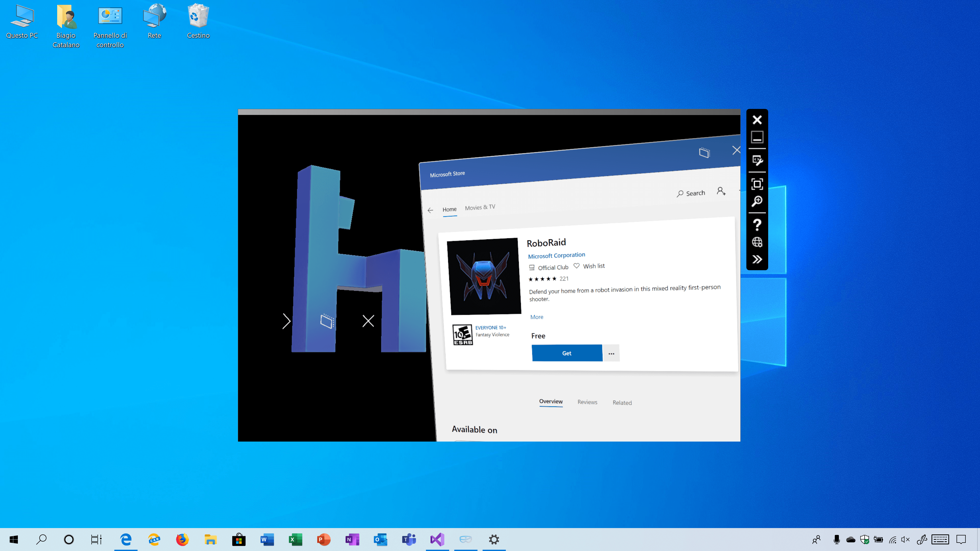Close the emulator via toolbar X
This screenshot has width=980, height=551.
click(x=757, y=120)
